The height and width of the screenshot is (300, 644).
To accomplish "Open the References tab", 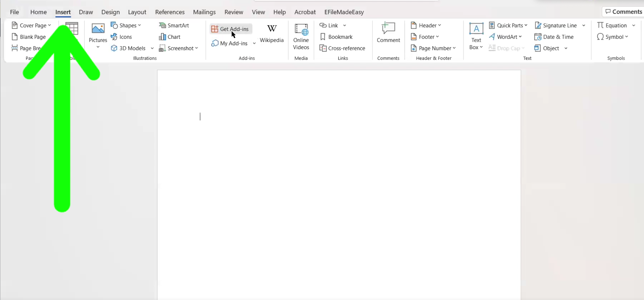I will tap(170, 12).
